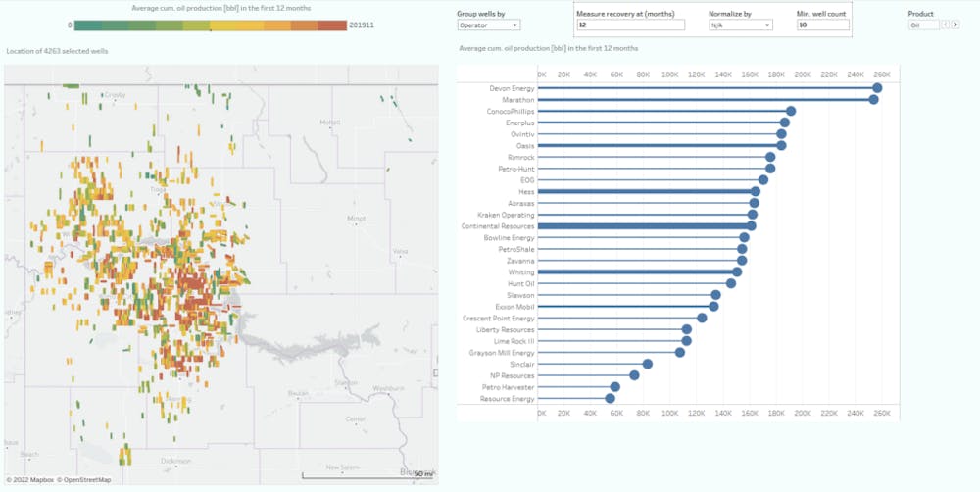Click the Dickinson city label on the map
980x492 pixels.
tap(175, 461)
